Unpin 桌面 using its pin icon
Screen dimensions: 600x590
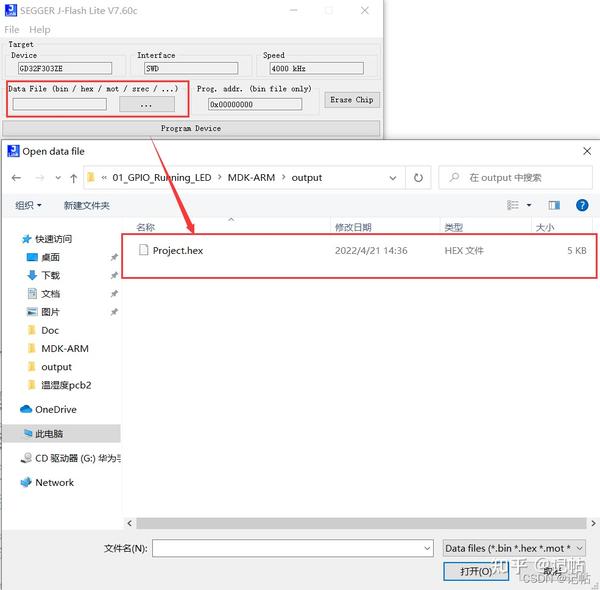(114, 257)
